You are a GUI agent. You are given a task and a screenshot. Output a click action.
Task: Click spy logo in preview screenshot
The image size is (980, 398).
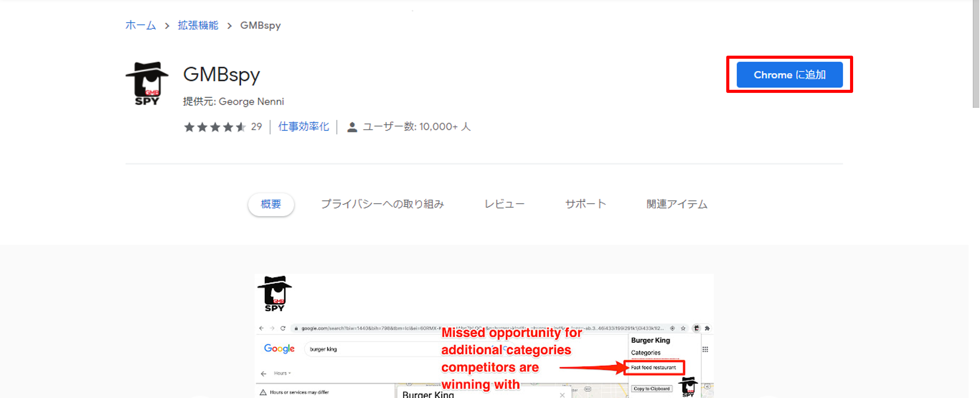275,294
